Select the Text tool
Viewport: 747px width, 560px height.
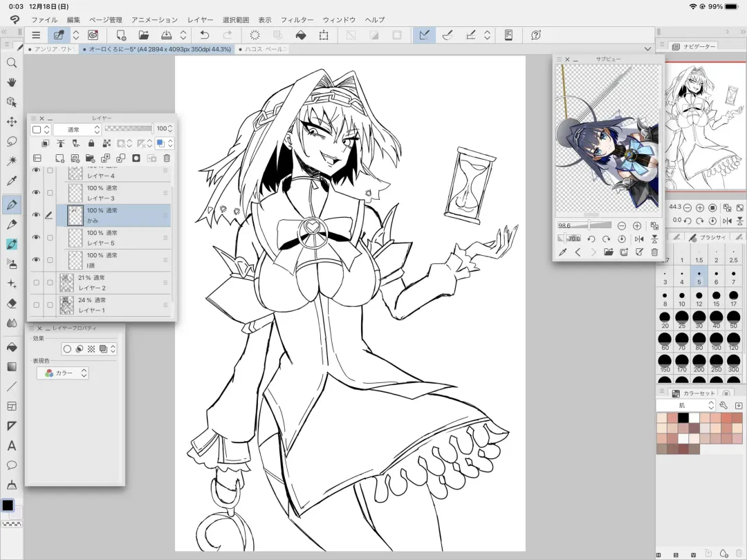click(x=11, y=446)
